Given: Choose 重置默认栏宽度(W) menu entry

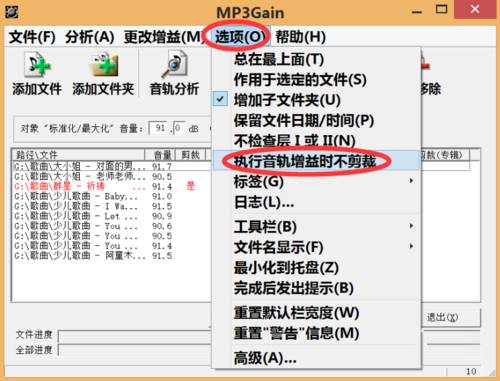Looking at the screenshot, I should click(316, 313).
